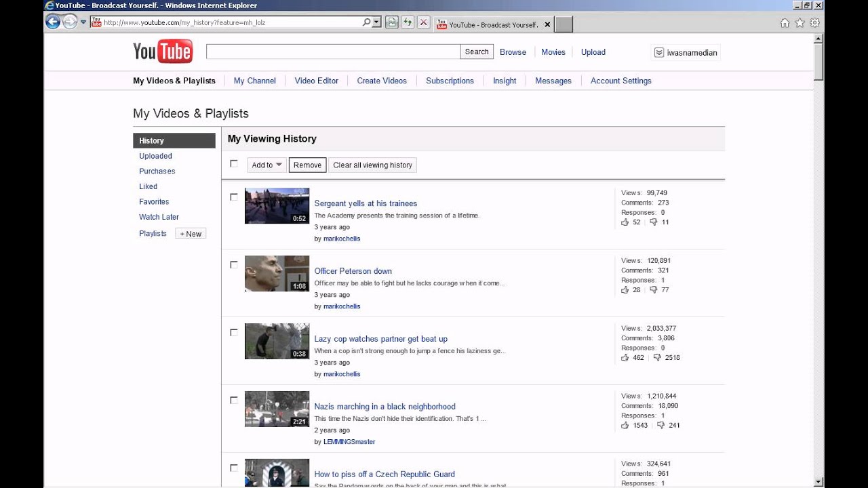Open the Add to dropdown
Image resolution: width=868 pixels, height=488 pixels.
point(267,165)
